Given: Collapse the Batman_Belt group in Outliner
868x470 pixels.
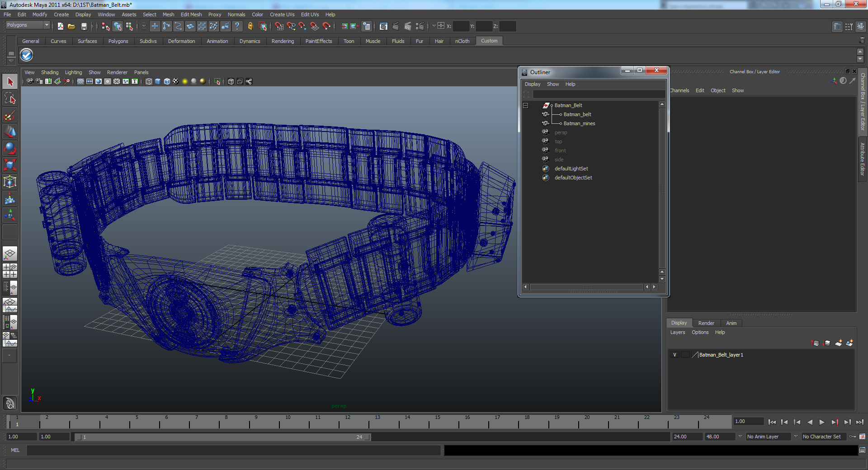Looking at the screenshot, I should [x=526, y=105].
